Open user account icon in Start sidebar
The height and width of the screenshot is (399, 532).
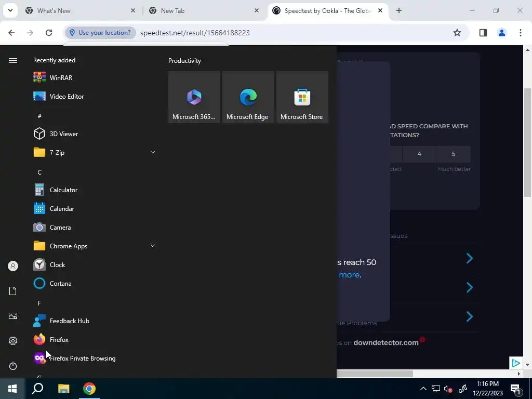13,266
